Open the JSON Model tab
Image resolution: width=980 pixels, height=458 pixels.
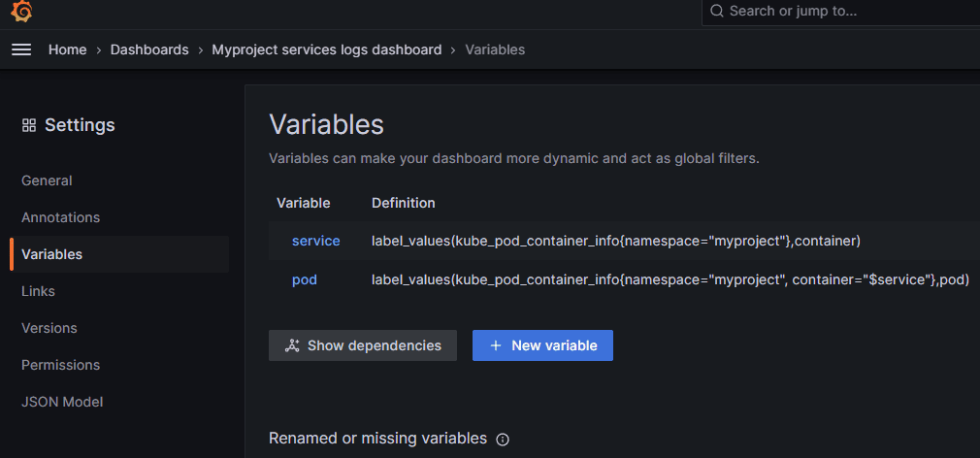tap(62, 402)
